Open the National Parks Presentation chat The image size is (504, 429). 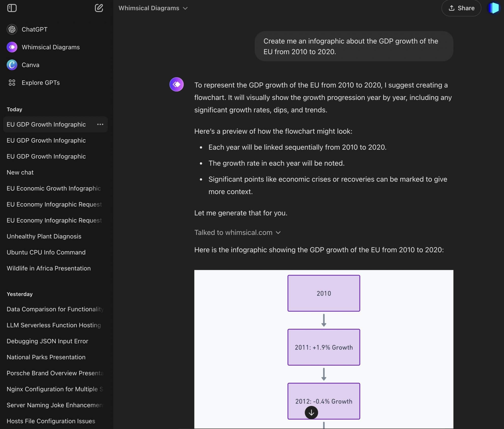click(x=46, y=357)
